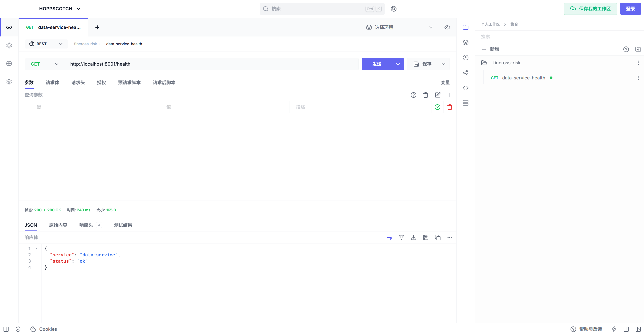Expand the REST protocol selector

46,44
